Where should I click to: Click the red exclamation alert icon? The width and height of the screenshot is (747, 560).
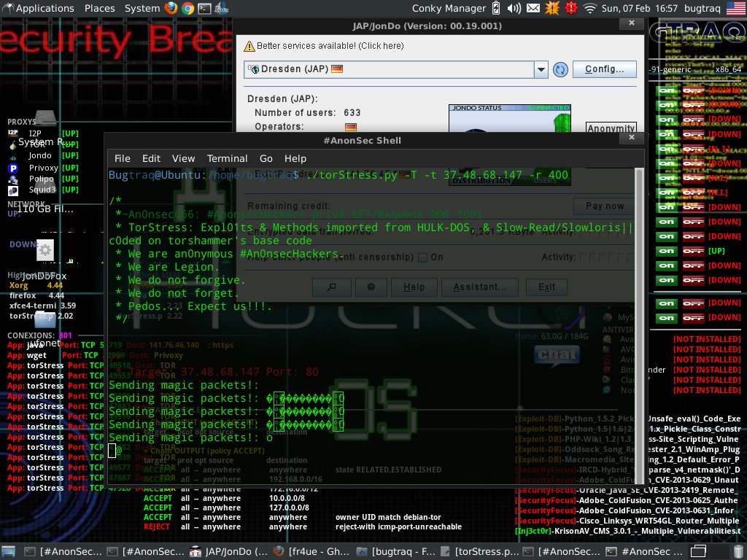pos(570,8)
